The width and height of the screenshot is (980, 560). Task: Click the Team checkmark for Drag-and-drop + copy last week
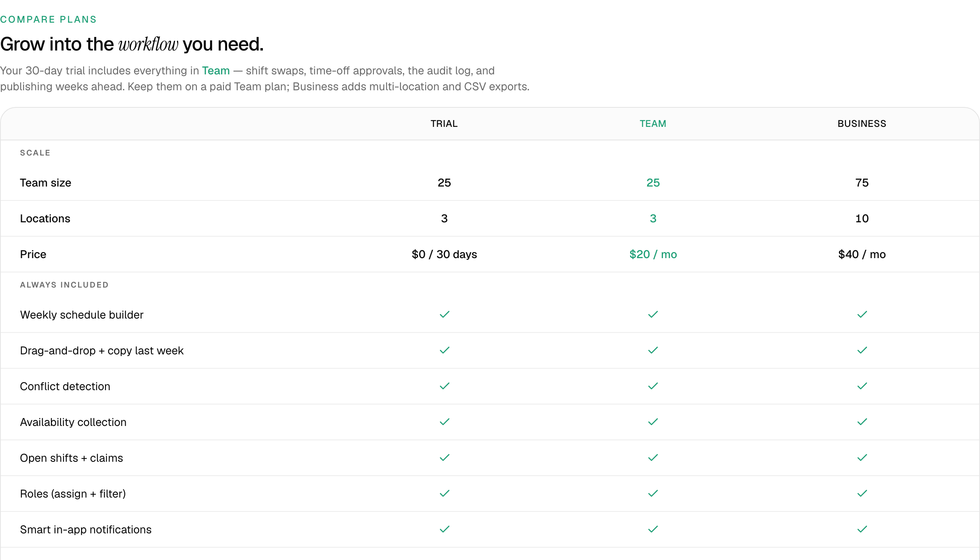coord(653,350)
